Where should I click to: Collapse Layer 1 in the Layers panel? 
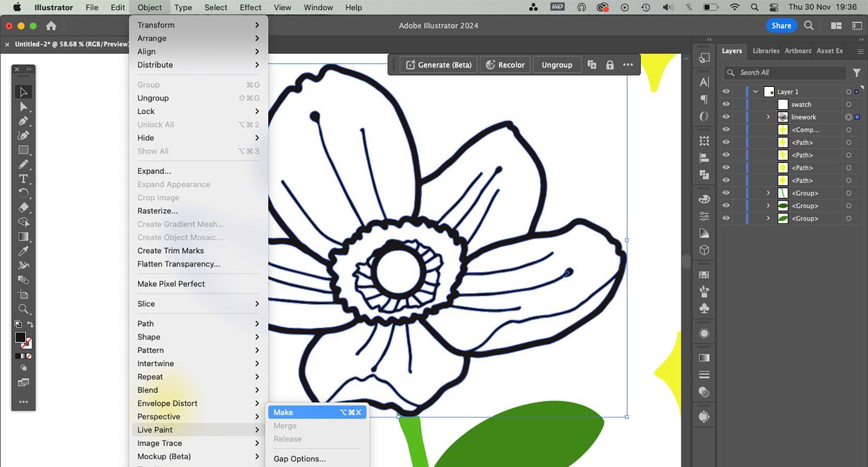[756, 91]
